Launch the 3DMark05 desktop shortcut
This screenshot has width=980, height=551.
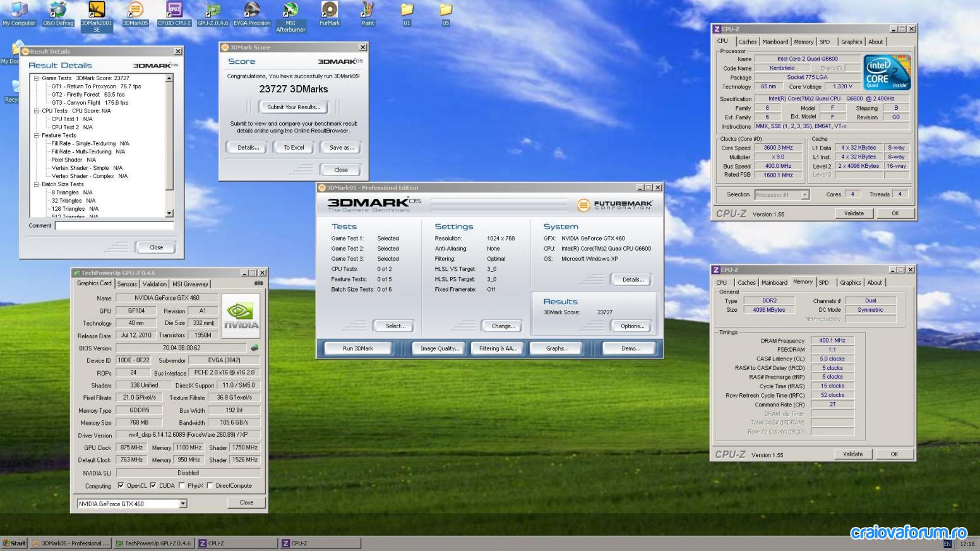click(x=135, y=14)
